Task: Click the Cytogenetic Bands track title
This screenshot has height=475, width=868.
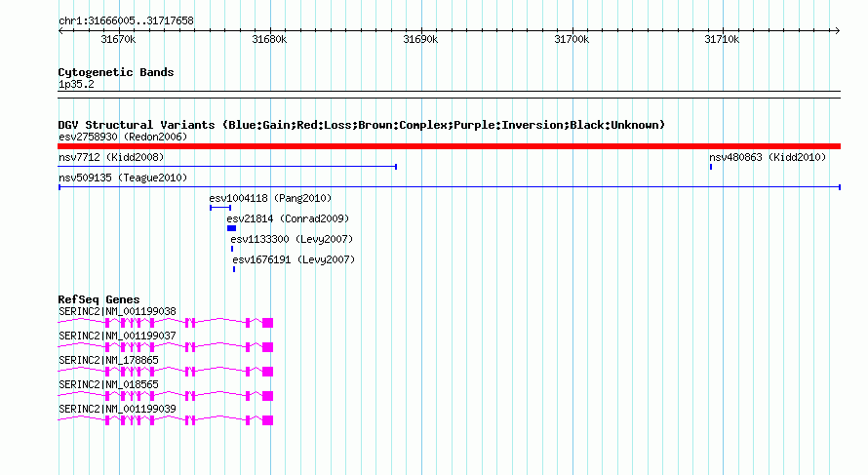Action: 116,72
